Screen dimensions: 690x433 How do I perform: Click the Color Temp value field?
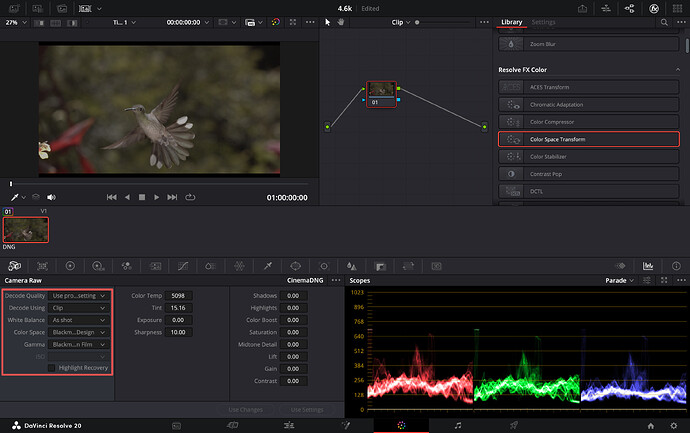[x=178, y=296]
